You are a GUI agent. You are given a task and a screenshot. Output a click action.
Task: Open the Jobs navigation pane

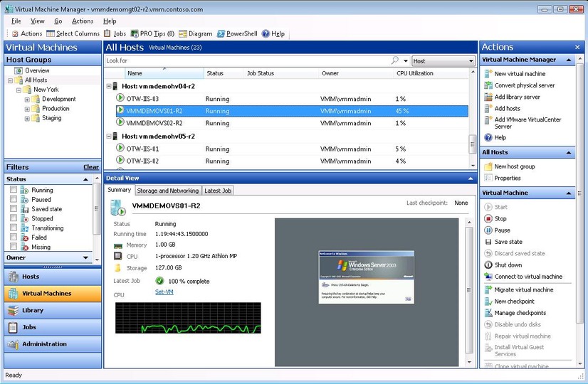click(53, 327)
